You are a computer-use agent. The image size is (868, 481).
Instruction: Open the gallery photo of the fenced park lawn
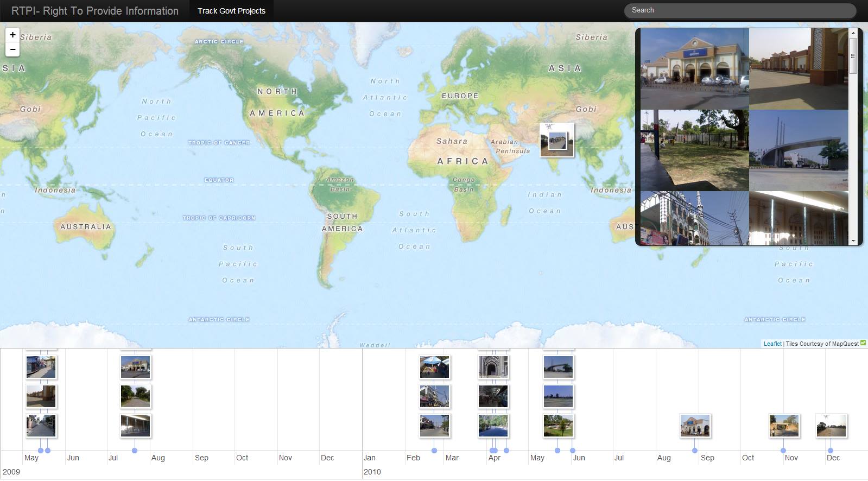[695, 150]
